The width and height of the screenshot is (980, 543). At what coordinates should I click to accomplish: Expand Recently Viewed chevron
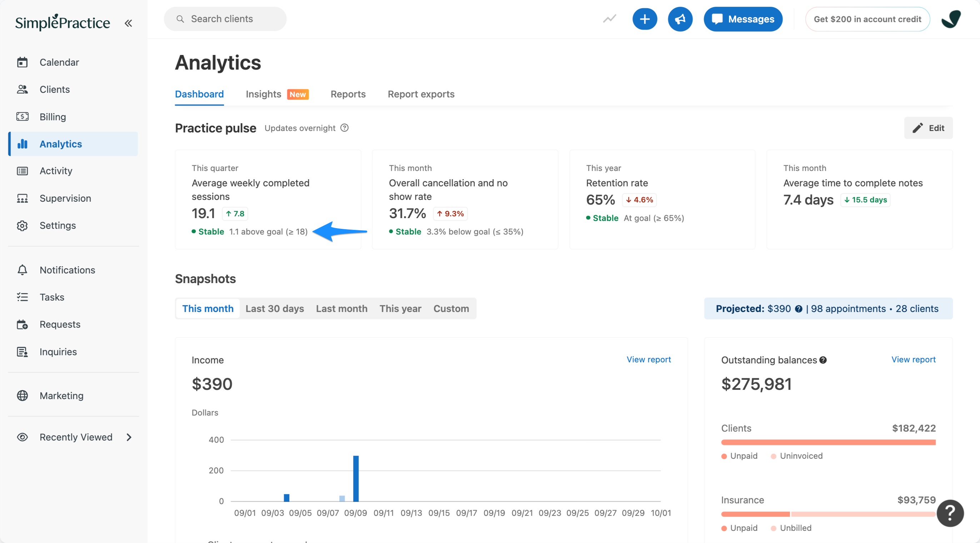coord(129,437)
